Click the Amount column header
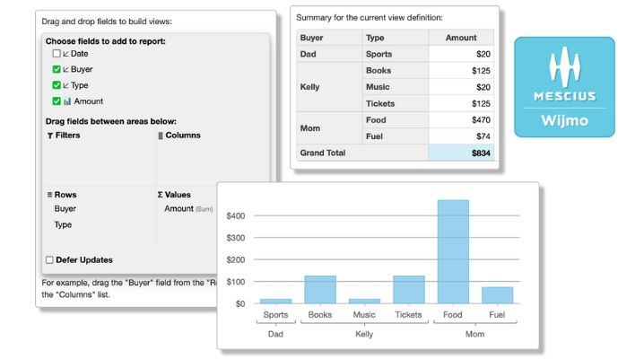This screenshot has width=644, height=359. [461, 38]
